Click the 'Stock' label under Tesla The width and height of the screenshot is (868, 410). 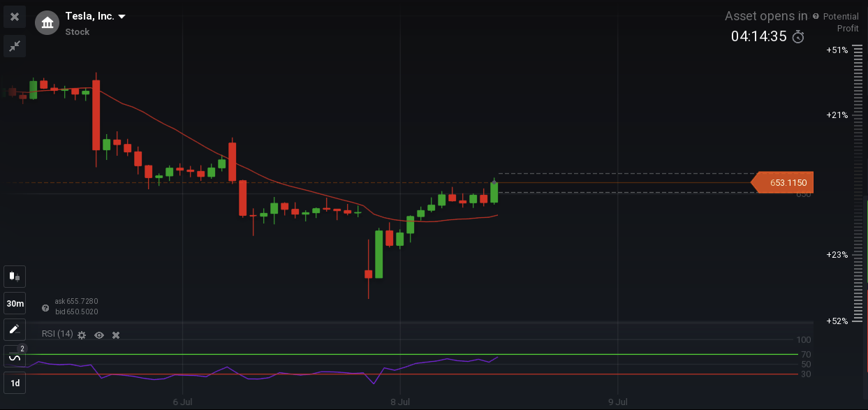coord(78,31)
